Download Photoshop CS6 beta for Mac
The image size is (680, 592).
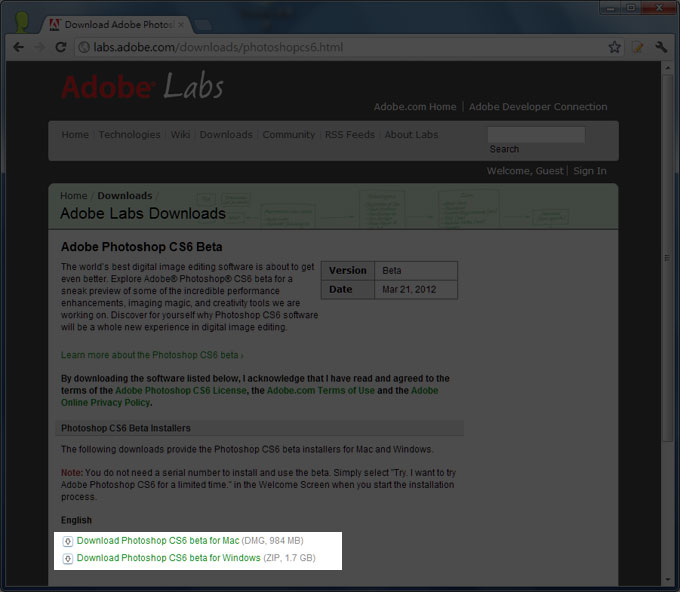(x=158, y=541)
